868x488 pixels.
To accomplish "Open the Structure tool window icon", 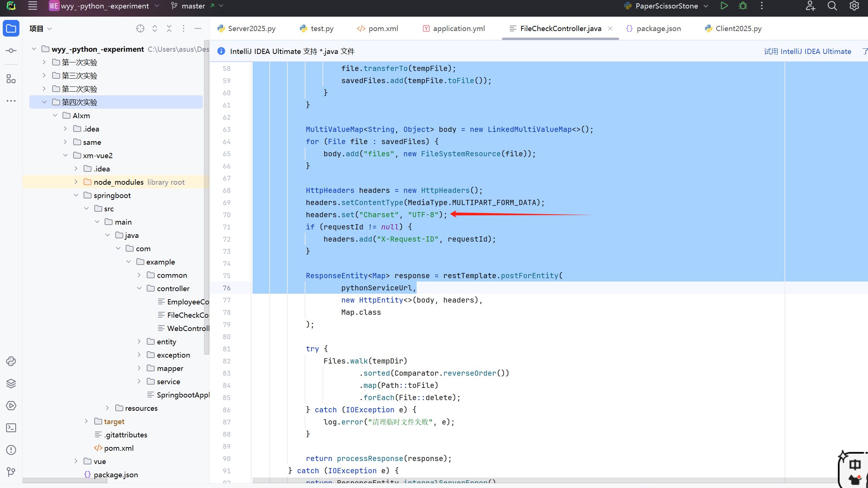I will [11, 79].
